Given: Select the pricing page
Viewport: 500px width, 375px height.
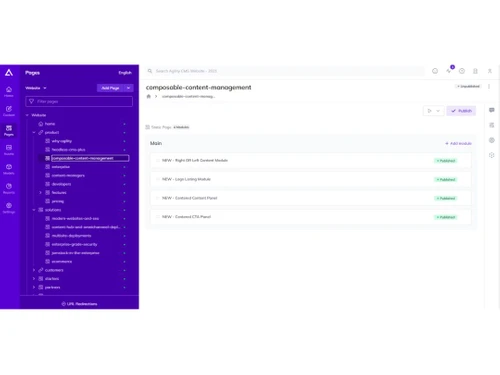Looking at the screenshot, I should pyautogui.click(x=58, y=201).
